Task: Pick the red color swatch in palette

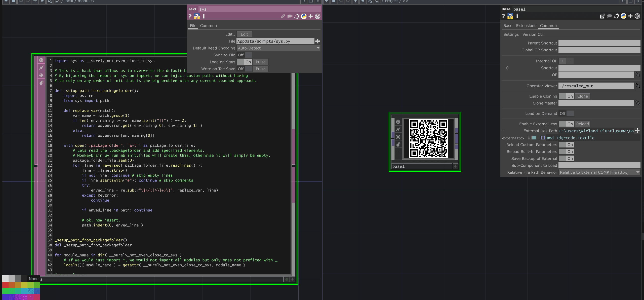Action: pos(5,285)
